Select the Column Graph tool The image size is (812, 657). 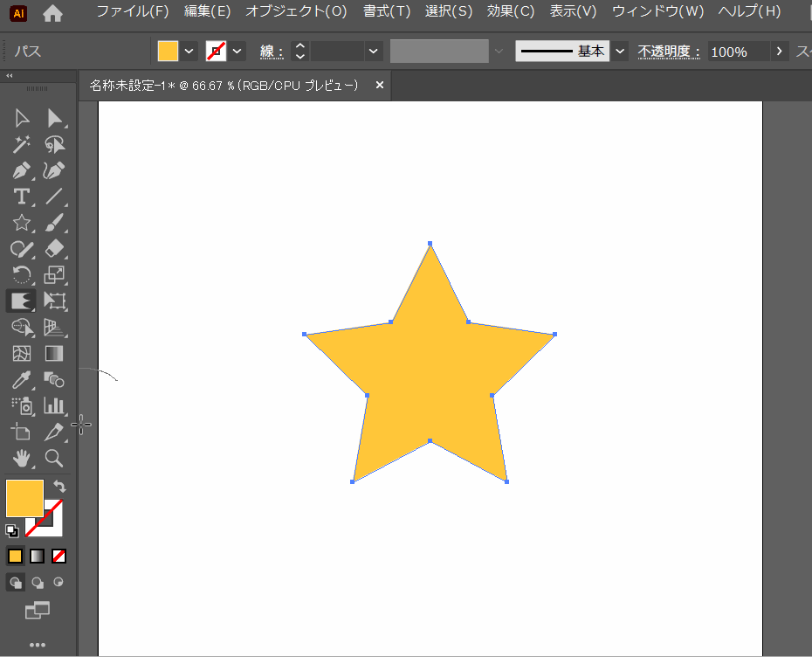click(54, 405)
